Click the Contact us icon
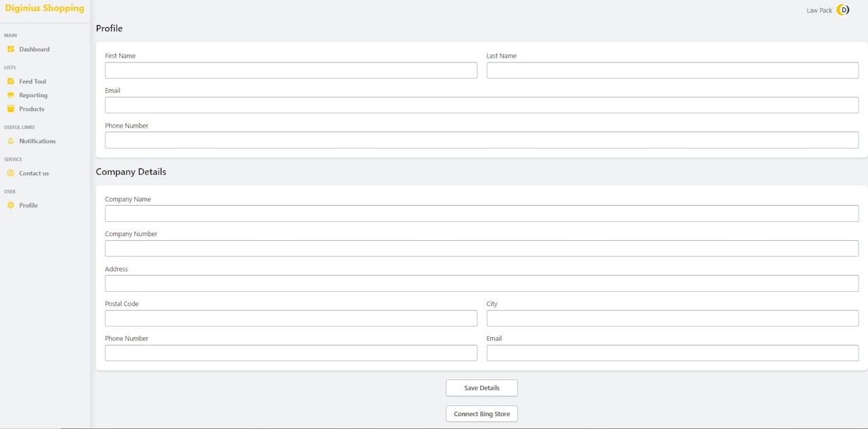Image resolution: width=868 pixels, height=429 pixels. tap(11, 173)
